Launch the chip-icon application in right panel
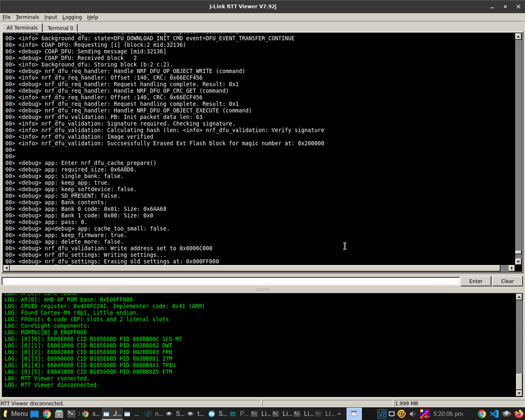 (506, 414)
